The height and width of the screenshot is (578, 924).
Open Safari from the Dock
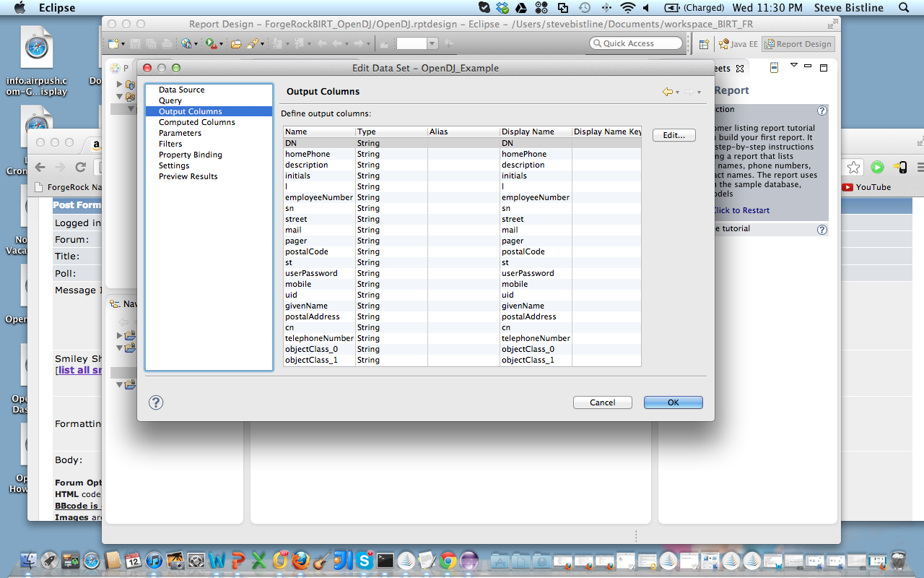click(92, 560)
